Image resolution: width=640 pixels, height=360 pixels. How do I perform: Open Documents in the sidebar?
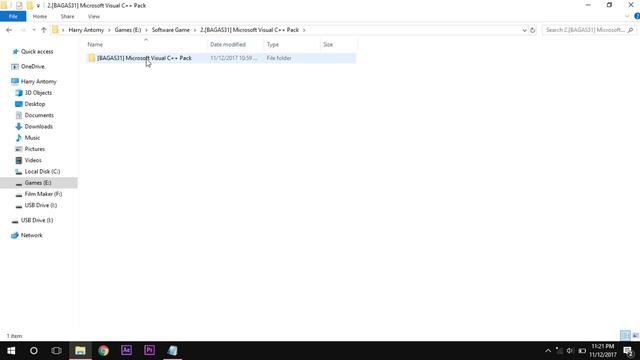[39, 115]
